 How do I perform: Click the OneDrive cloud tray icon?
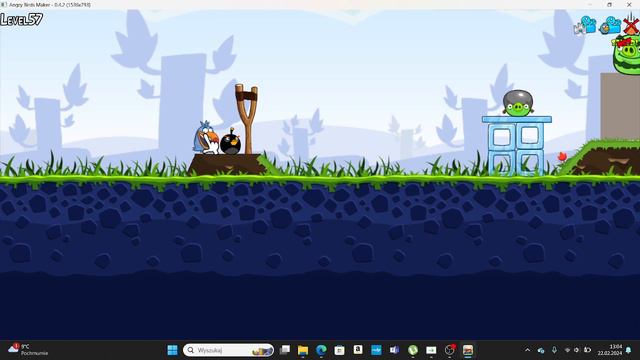(x=541, y=350)
